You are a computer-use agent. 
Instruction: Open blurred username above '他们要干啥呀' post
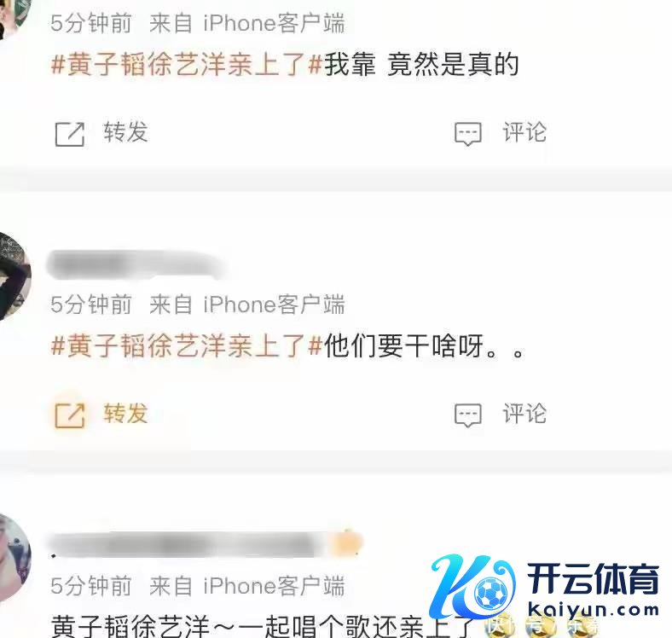[x=136, y=264]
